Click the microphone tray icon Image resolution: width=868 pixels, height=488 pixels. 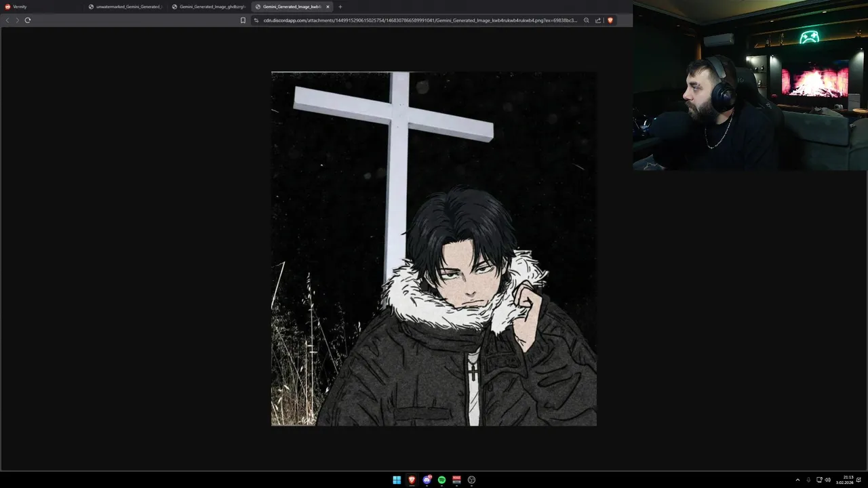coord(808,480)
